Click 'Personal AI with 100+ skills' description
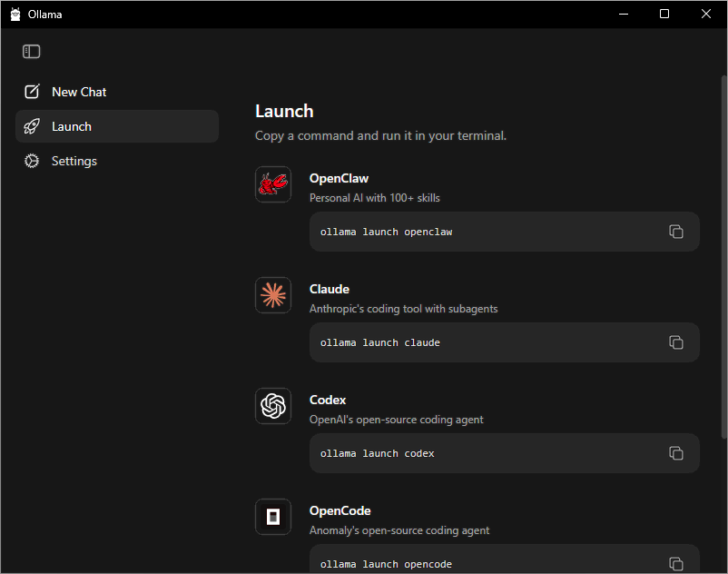Screen dimensions: 728x574 click(x=375, y=198)
